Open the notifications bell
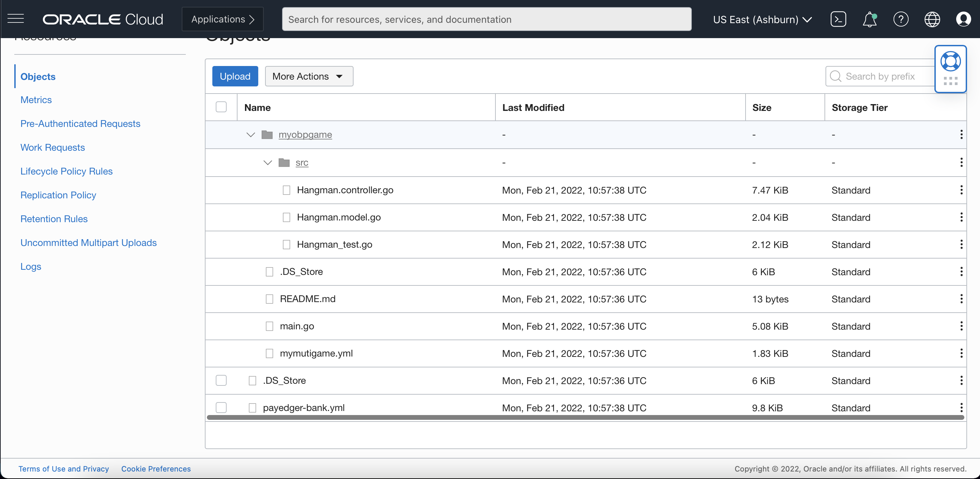 click(x=870, y=19)
